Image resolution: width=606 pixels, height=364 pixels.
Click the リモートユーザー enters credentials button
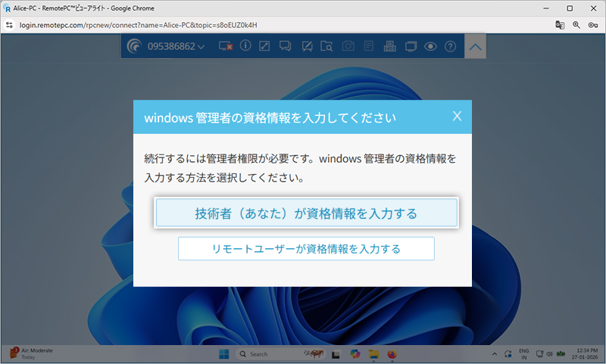[306, 248]
